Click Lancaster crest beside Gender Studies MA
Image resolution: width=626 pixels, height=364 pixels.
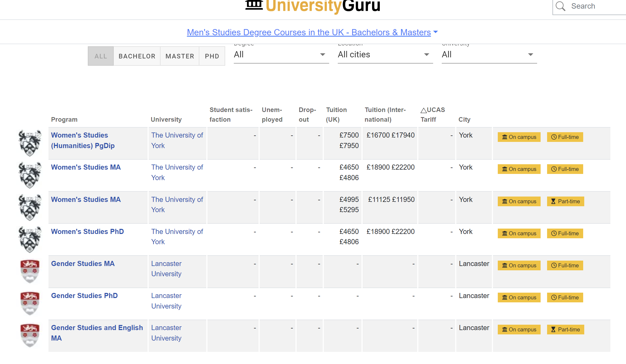30,271
